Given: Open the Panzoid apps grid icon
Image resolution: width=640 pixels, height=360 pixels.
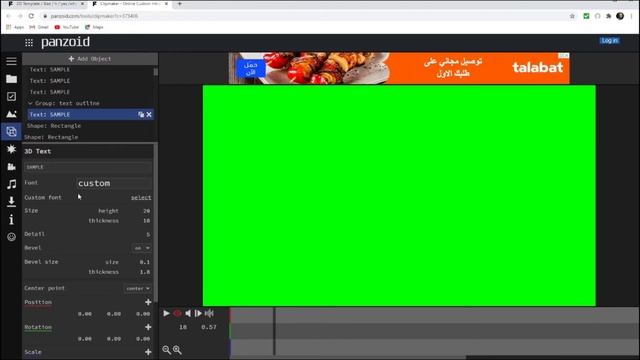Looking at the screenshot, I should 29,42.
